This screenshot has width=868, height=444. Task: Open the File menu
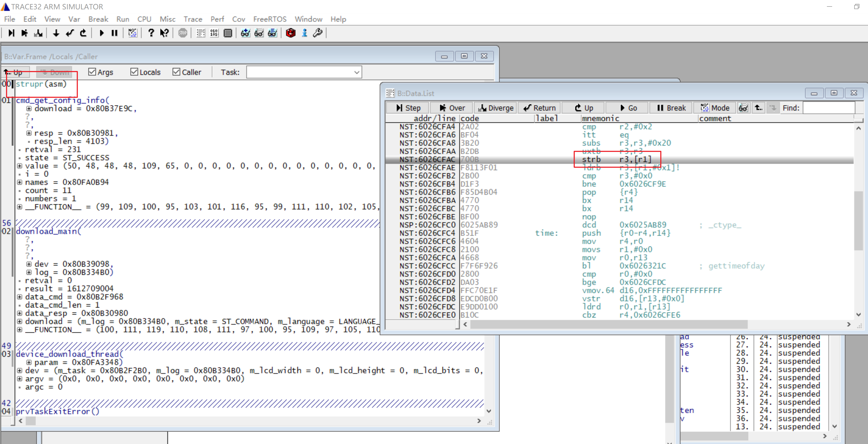[x=9, y=19]
